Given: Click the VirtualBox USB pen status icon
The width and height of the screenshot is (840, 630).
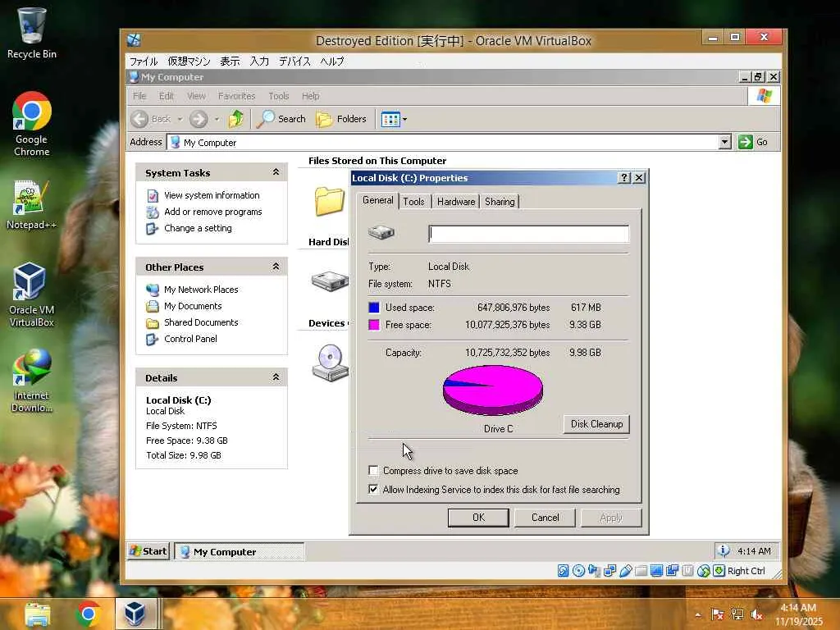Looking at the screenshot, I should tap(625, 571).
